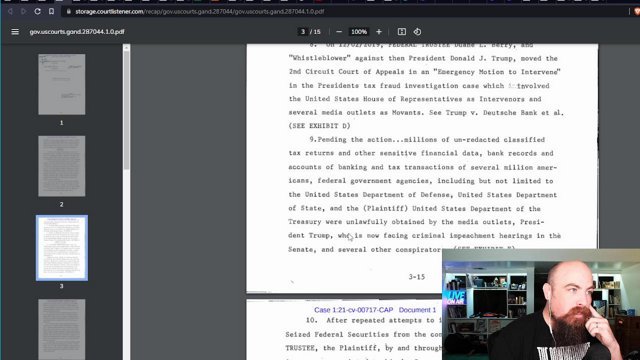Screen dimensions: 640x360
Task: Click the 100% zoom level field
Action: click(359, 32)
